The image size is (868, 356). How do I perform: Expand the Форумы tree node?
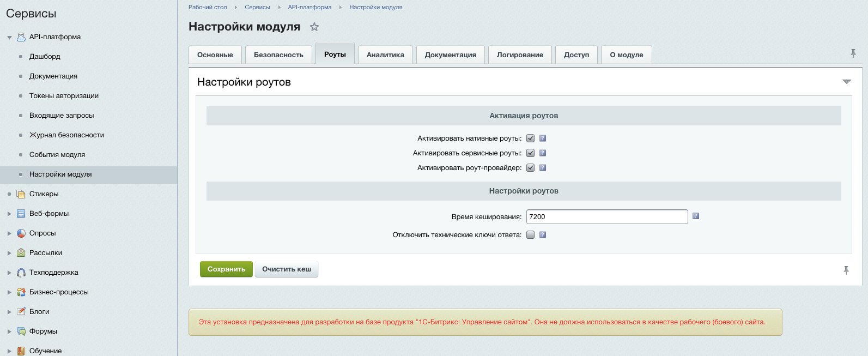tap(9, 331)
